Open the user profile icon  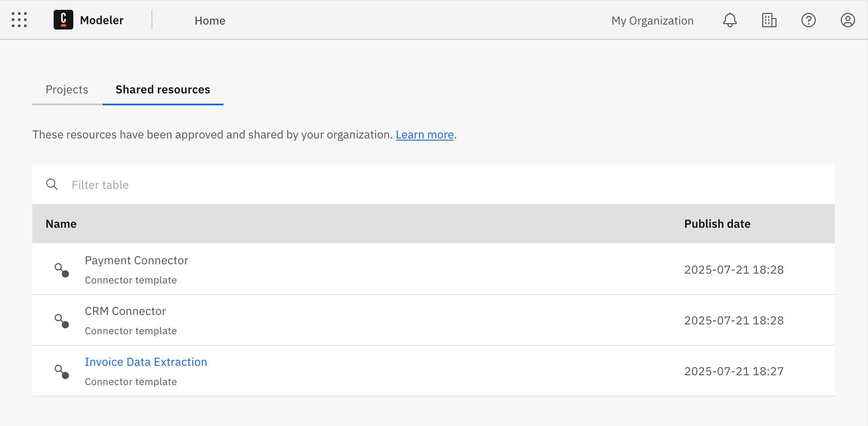point(848,20)
